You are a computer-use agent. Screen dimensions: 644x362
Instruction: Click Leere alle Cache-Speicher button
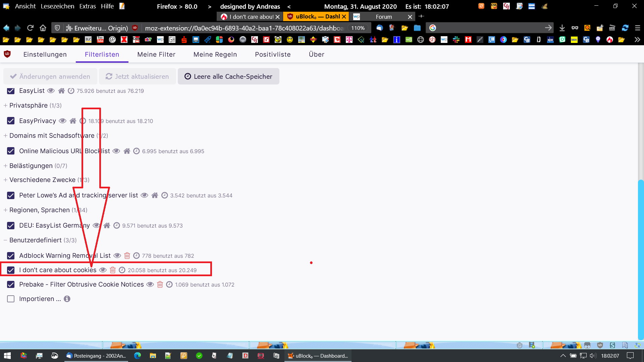228,76
